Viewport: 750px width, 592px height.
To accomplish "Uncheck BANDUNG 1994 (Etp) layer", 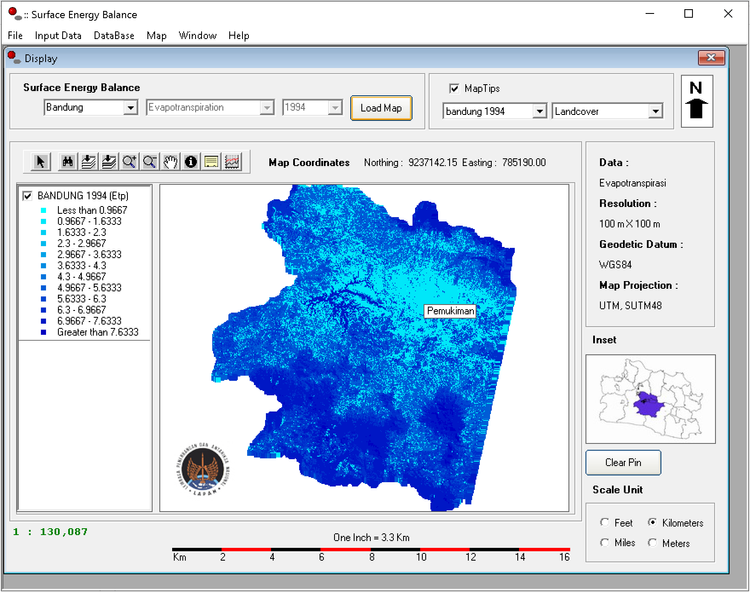I will (27, 195).
